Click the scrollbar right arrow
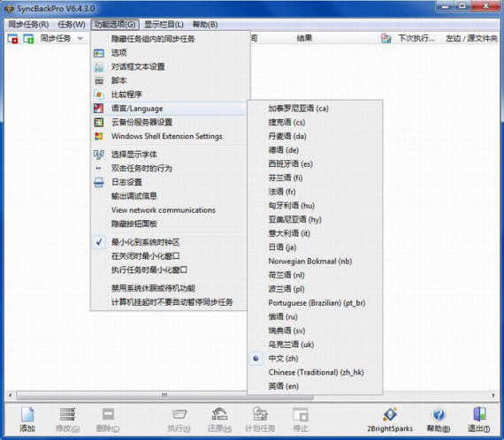This screenshot has height=440, width=504. point(493,395)
